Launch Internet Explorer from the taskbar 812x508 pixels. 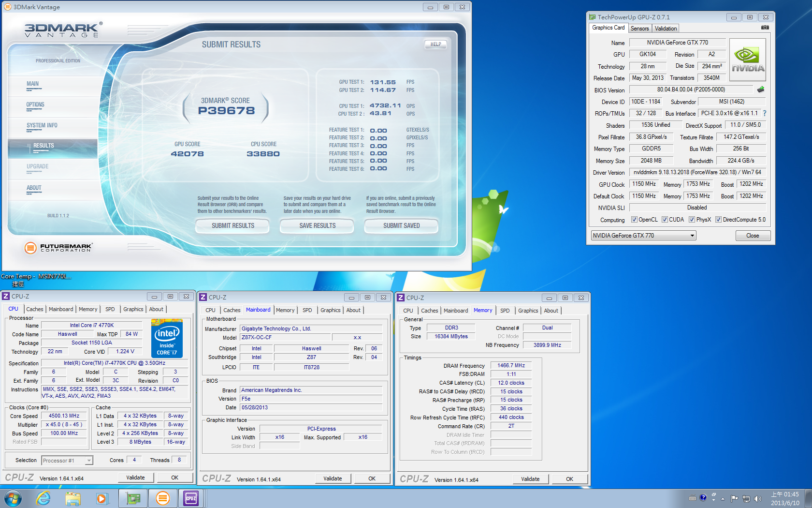coord(43,498)
